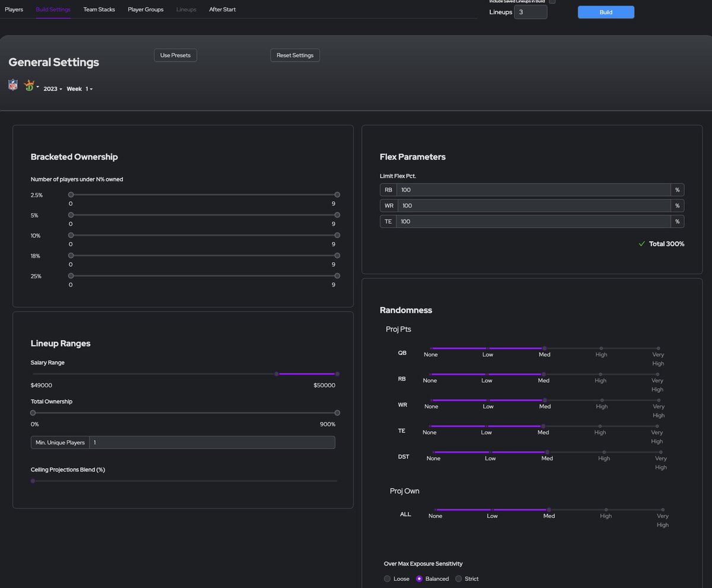Open the Player Groups section
The width and height of the screenshot is (712, 588).
click(145, 9)
